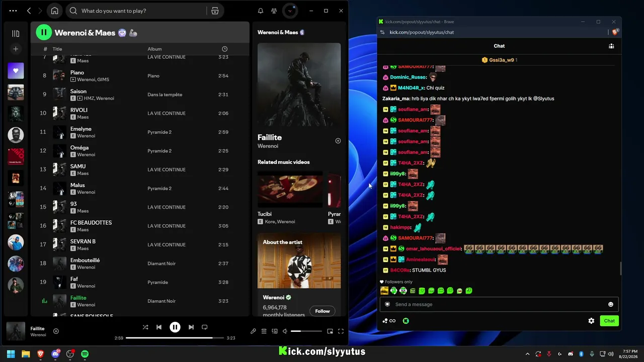Show hidden system tray icons
Screen dimensions: 644x362
coord(527,354)
